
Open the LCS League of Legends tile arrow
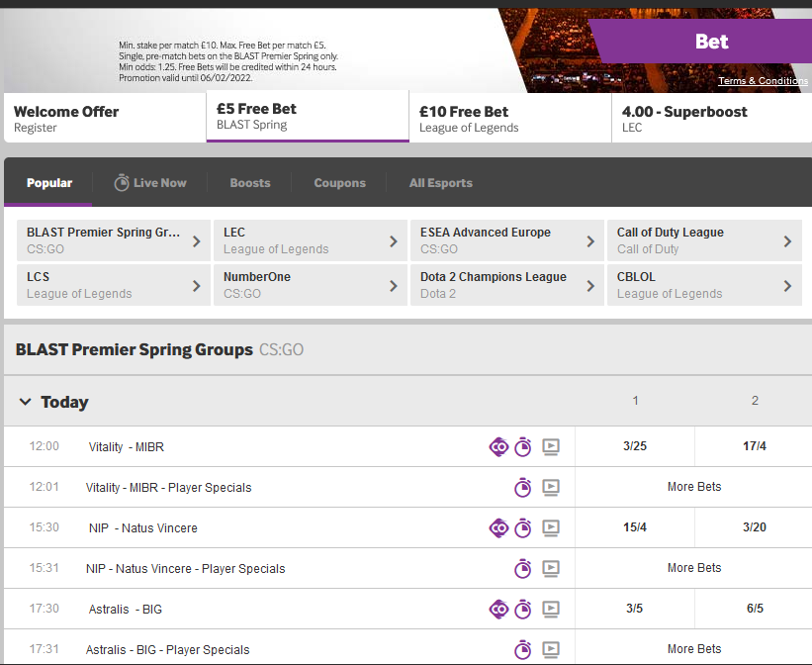(x=196, y=286)
